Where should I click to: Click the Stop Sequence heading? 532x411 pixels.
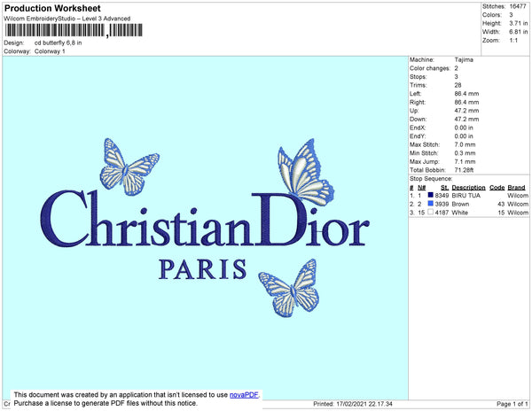point(431,179)
